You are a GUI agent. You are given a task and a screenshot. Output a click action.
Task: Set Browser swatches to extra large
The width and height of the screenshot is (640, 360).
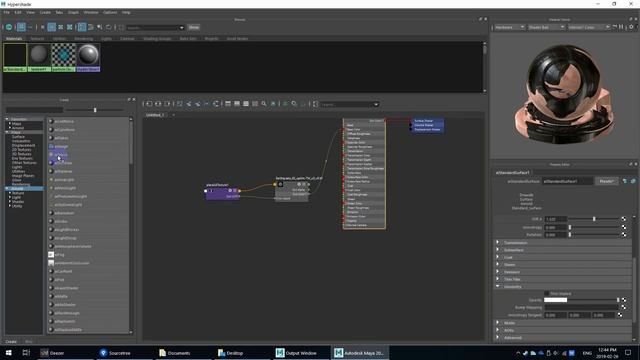click(69, 27)
